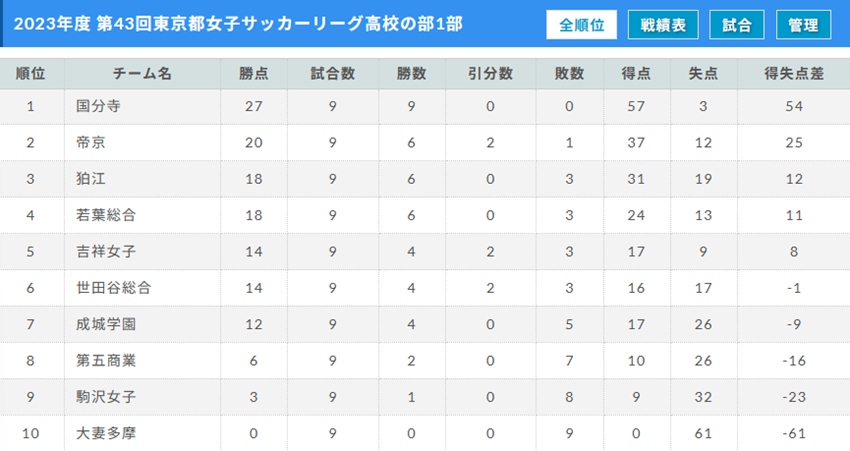Switch to the 戦績表 tab

663,25
